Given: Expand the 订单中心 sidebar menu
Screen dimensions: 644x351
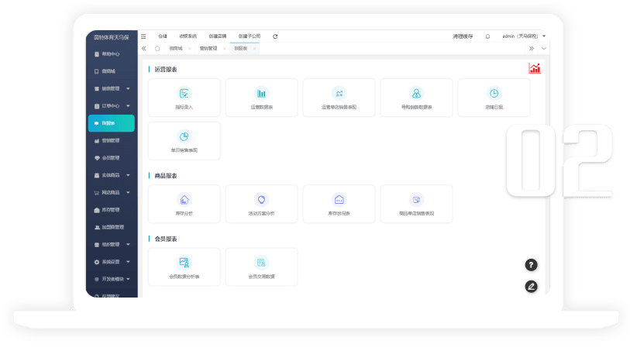Looking at the screenshot, I should click(x=111, y=106).
